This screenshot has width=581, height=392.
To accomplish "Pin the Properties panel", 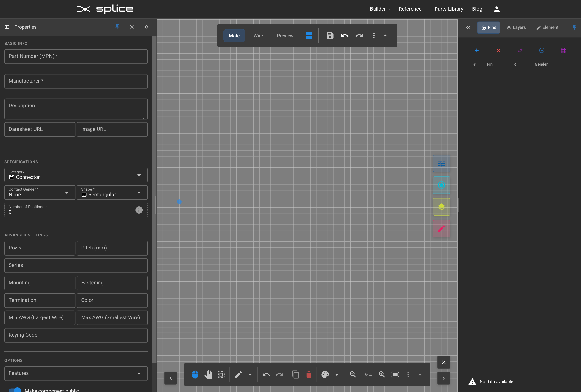I will (117, 27).
